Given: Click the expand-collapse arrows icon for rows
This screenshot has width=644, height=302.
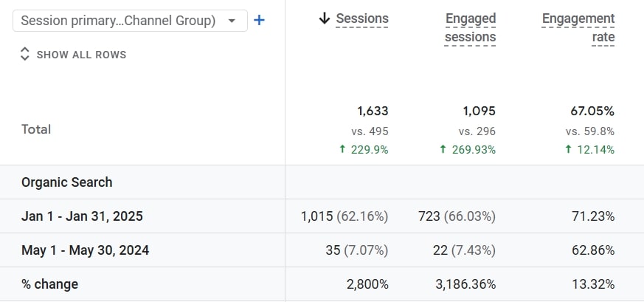Looking at the screenshot, I should click(x=24, y=54).
